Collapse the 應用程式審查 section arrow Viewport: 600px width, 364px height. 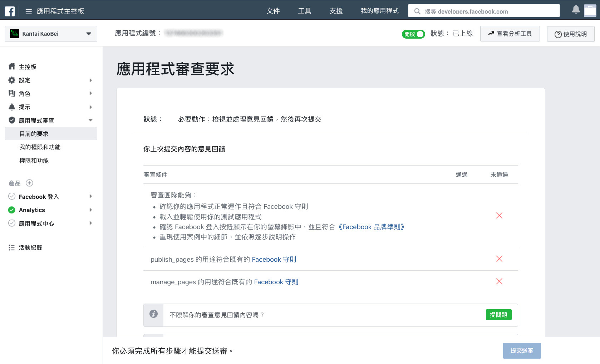90,120
